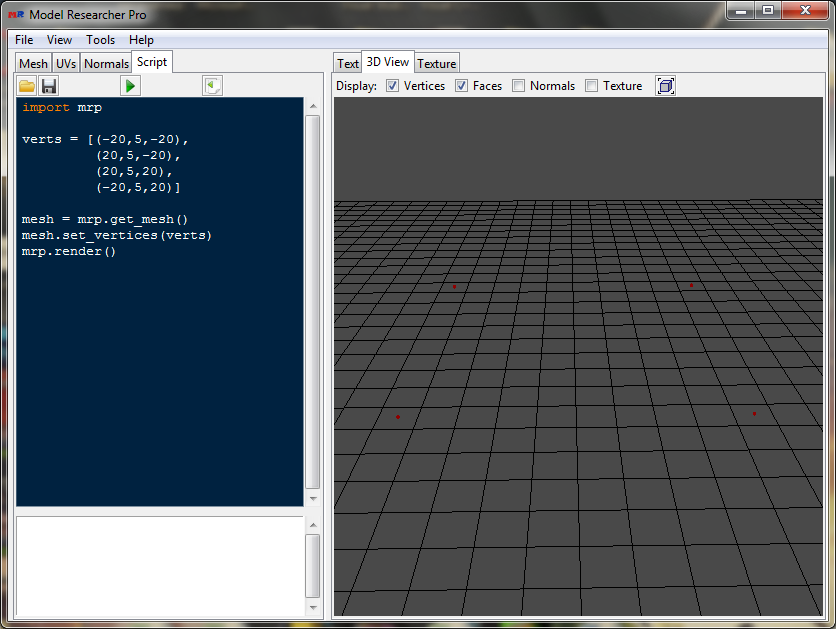The image size is (836, 629).
Task: Click the 'Display:' label in the 3D toolbar
Action: 356,86
